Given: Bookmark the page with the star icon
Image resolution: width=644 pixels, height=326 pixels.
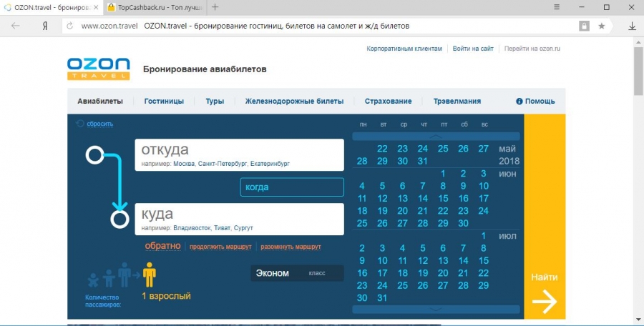Looking at the screenshot, I should tap(601, 26).
